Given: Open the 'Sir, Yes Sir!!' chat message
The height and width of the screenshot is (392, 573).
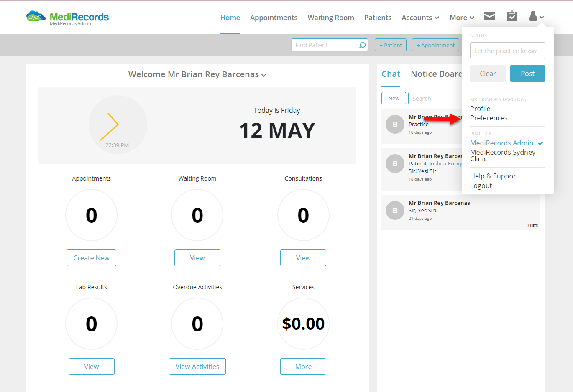Looking at the screenshot, I should 460,212.
